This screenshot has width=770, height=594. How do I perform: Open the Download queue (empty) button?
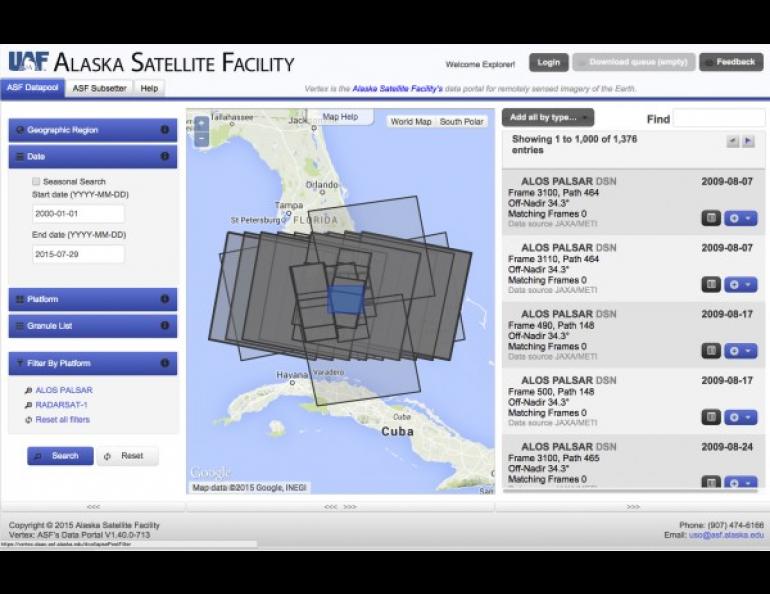tap(634, 62)
